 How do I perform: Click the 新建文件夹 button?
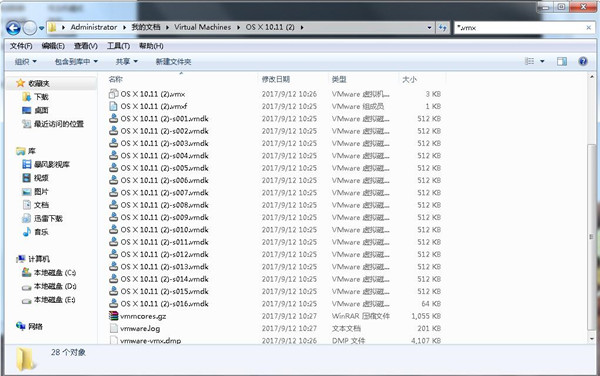173,62
